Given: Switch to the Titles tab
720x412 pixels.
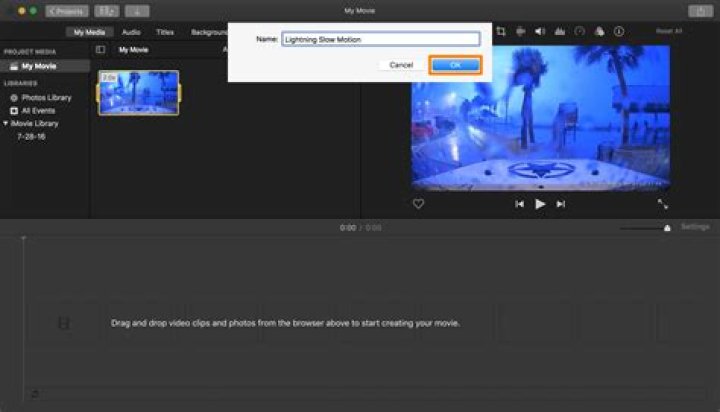Looking at the screenshot, I should pyautogui.click(x=164, y=31).
